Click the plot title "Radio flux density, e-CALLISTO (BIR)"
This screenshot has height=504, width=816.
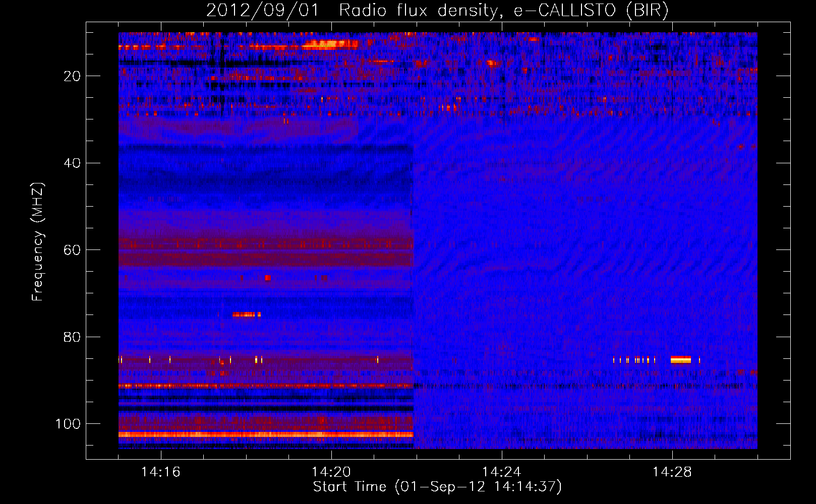503,10
